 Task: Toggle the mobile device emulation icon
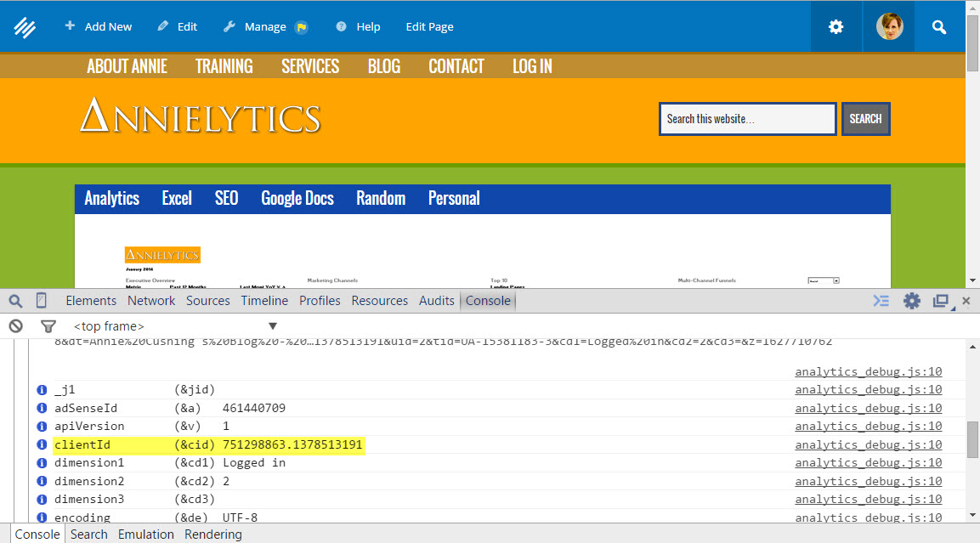pyautogui.click(x=41, y=301)
